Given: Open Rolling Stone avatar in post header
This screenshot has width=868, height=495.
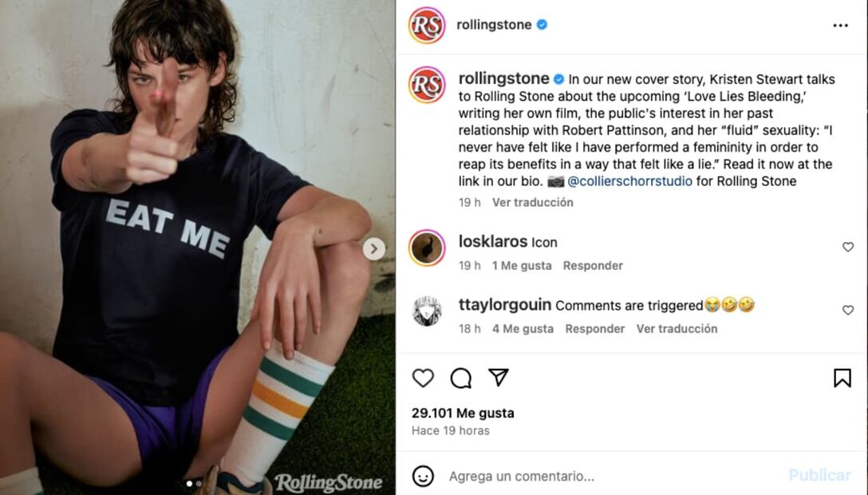Looking at the screenshot, I should (x=427, y=25).
